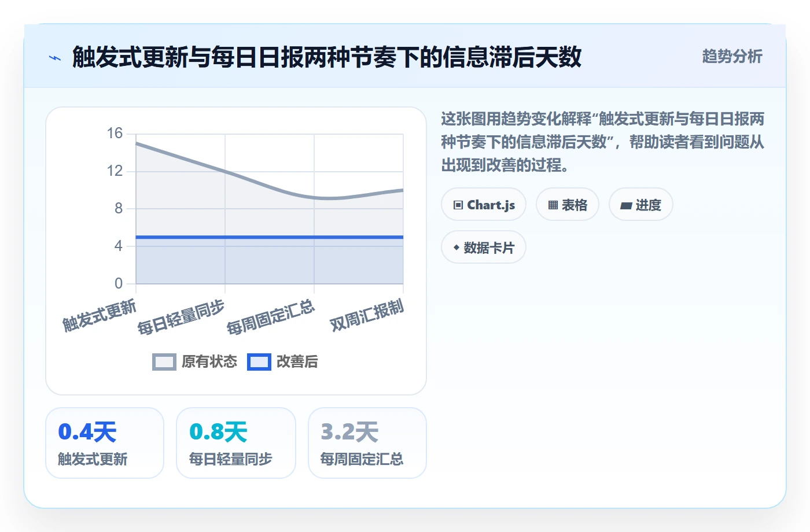Select the Chart.js tag
810x532 pixels.
(x=484, y=205)
